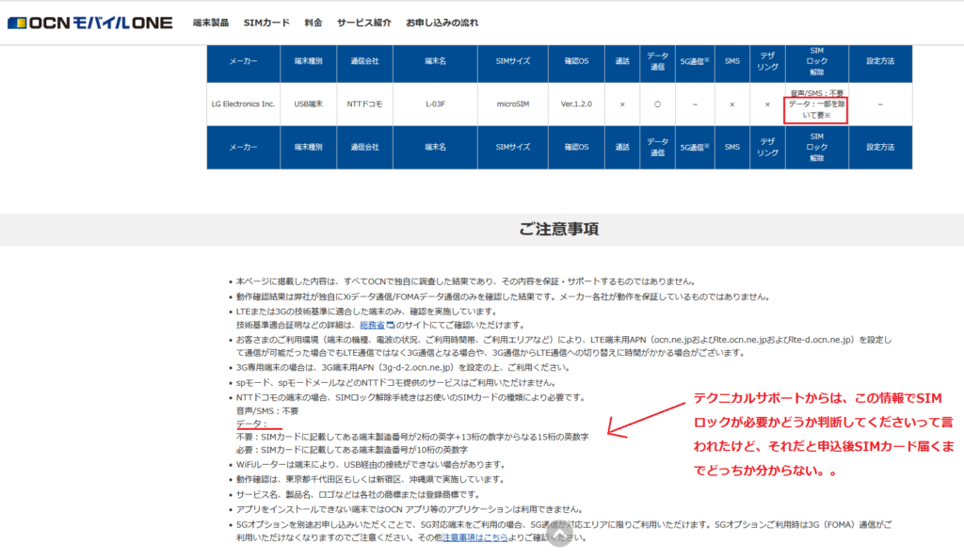The image size is (964, 560).
Task: Click the WiFiルーター note line
Action: pos(371,465)
